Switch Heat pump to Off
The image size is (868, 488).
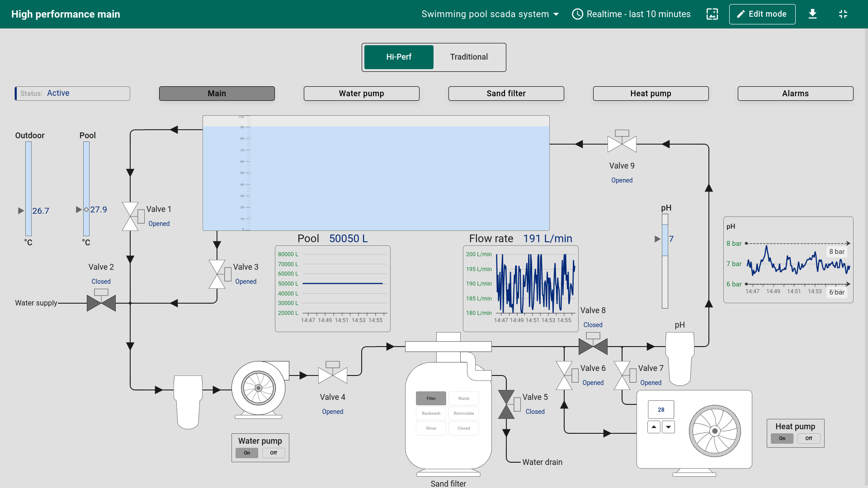coord(808,438)
